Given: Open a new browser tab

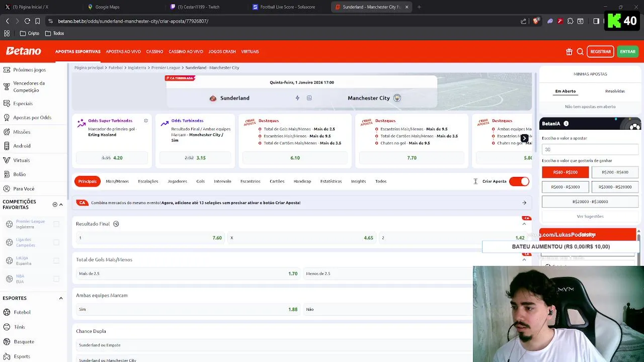Looking at the screenshot, I should 419,7.
